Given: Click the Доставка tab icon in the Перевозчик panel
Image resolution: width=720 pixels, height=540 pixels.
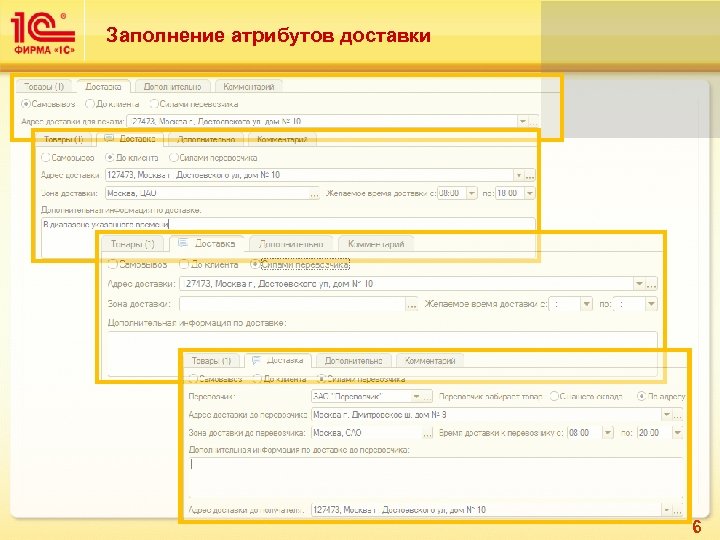Looking at the screenshot, I should click(x=256, y=360).
